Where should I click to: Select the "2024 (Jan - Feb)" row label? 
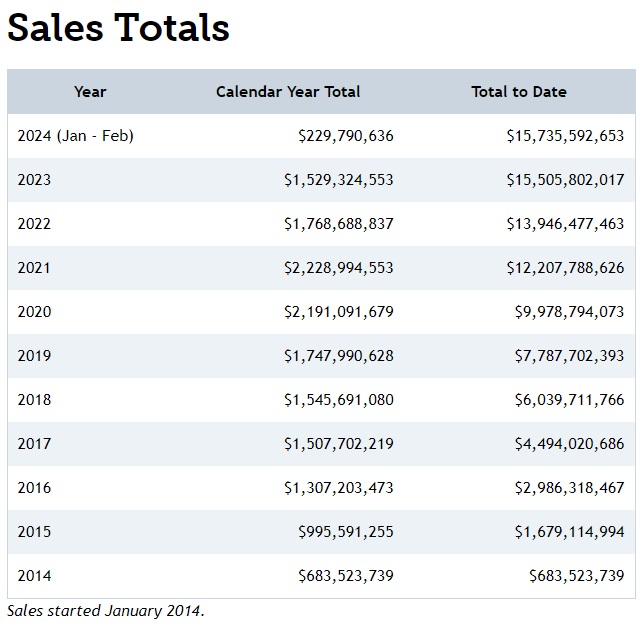tap(75, 136)
